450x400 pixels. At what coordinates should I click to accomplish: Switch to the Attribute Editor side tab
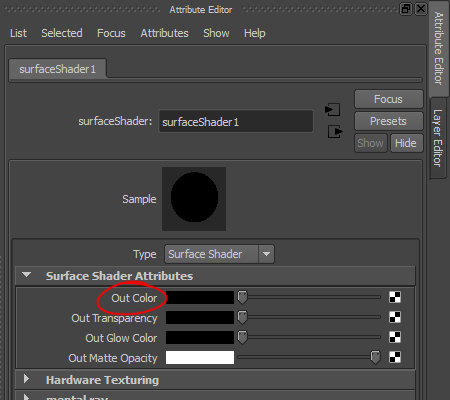click(x=439, y=48)
